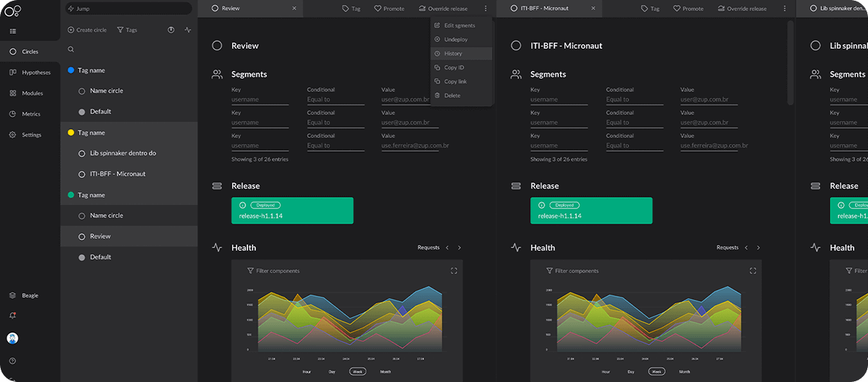Go to next Health metric in Review
This screenshot has width=868, height=382.
[x=459, y=247]
